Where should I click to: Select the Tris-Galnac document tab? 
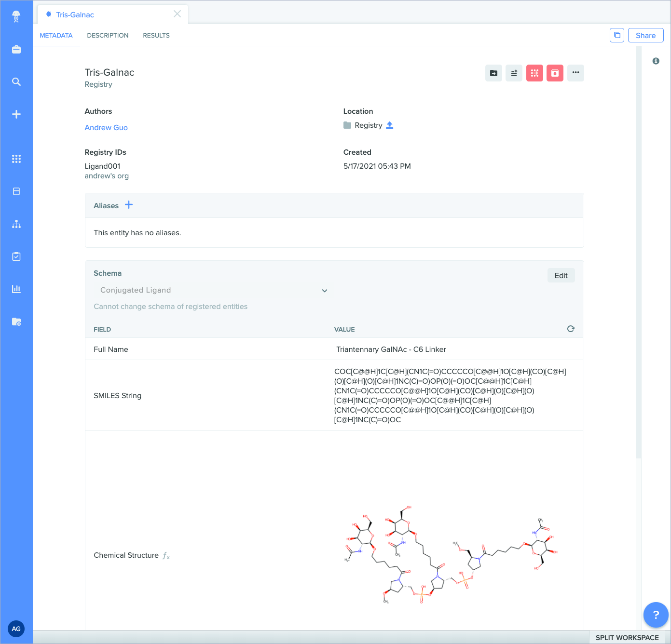click(x=113, y=14)
